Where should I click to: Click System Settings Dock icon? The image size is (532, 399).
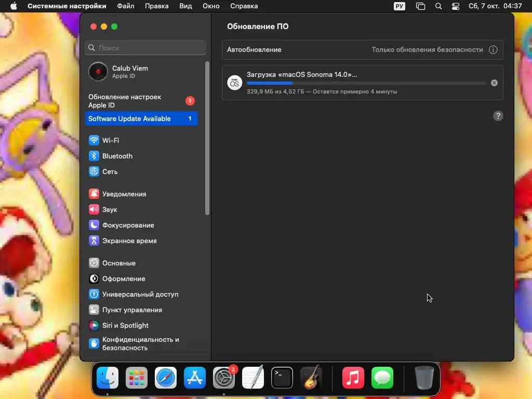click(224, 378)
